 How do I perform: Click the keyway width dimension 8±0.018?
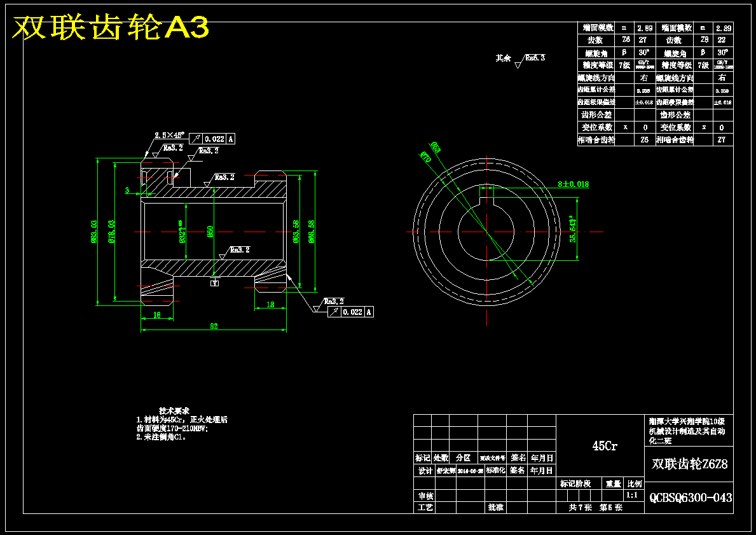(x=574, y=184)
